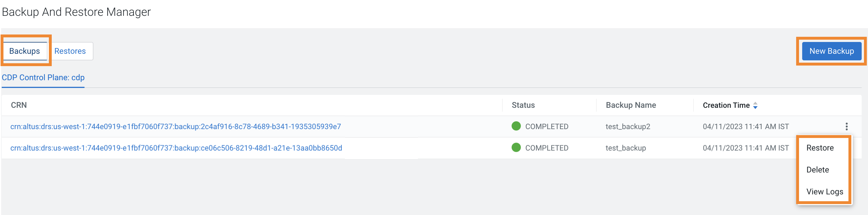Viewport: 868px width, 215px height.
Task: Open the Backups tab
Action: 25,51
